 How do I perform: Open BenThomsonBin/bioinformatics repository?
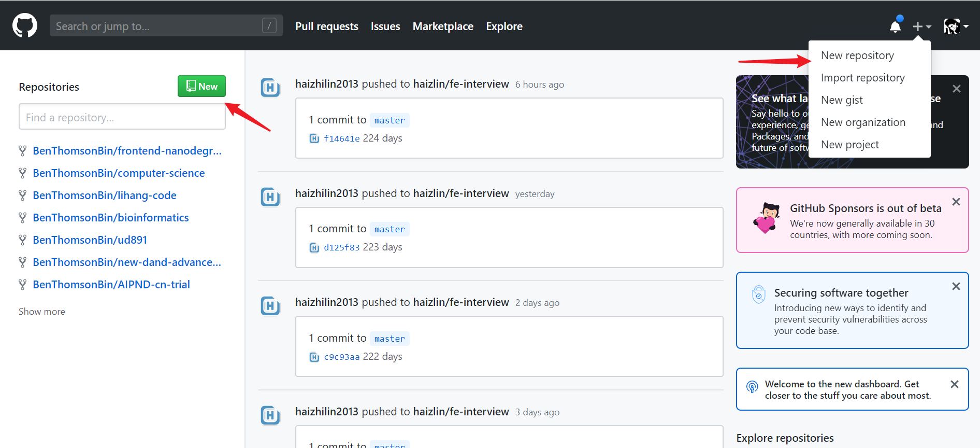click(x=111, y=218)
